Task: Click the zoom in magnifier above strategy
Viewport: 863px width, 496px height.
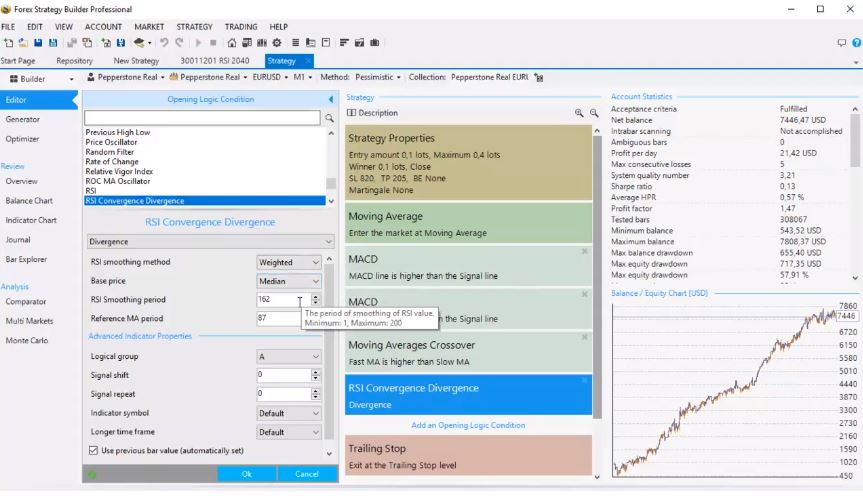Action: pyautogui.click(x=579, y=114)
